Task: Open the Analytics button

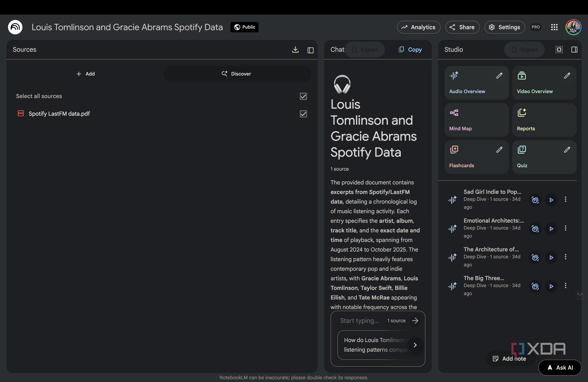Action: click(418, 27)
